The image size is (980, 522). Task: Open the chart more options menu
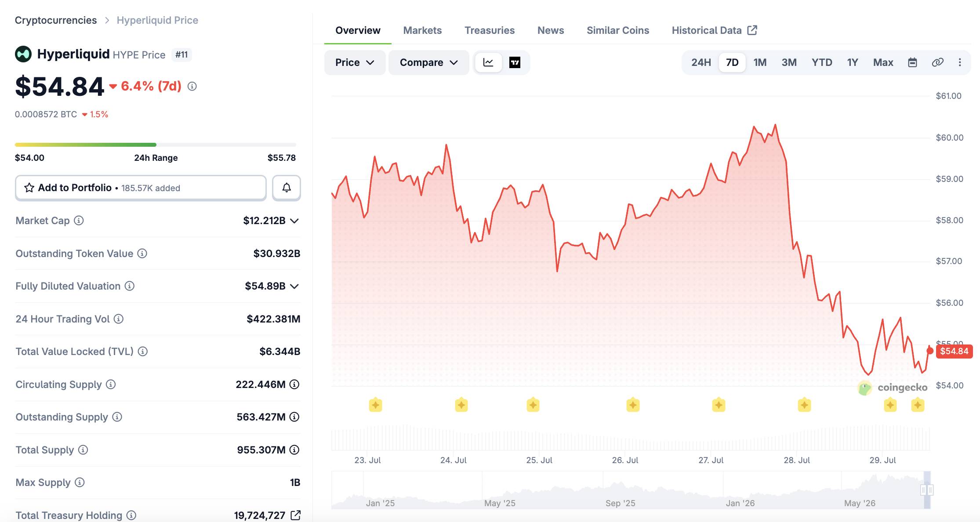[x=960, y=62]
